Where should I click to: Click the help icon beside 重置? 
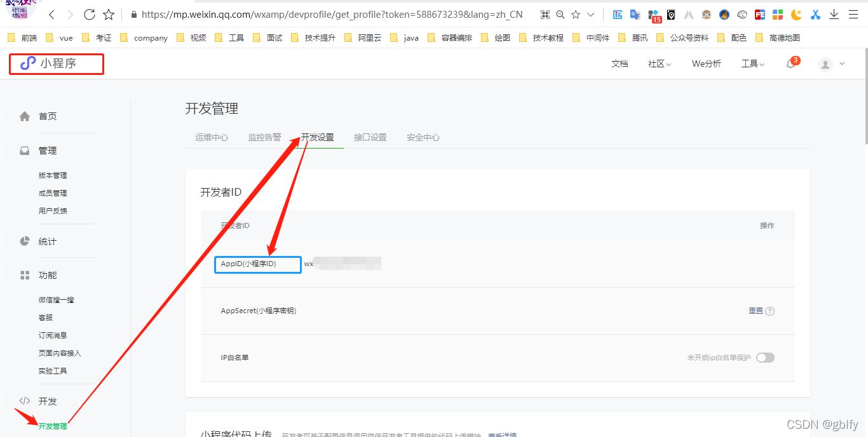coord(770,311)
